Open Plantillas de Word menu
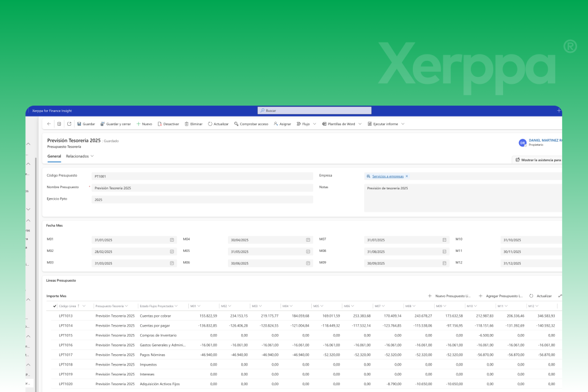The width and height of the screenshot is (588, 392). (x=339, y=124)
